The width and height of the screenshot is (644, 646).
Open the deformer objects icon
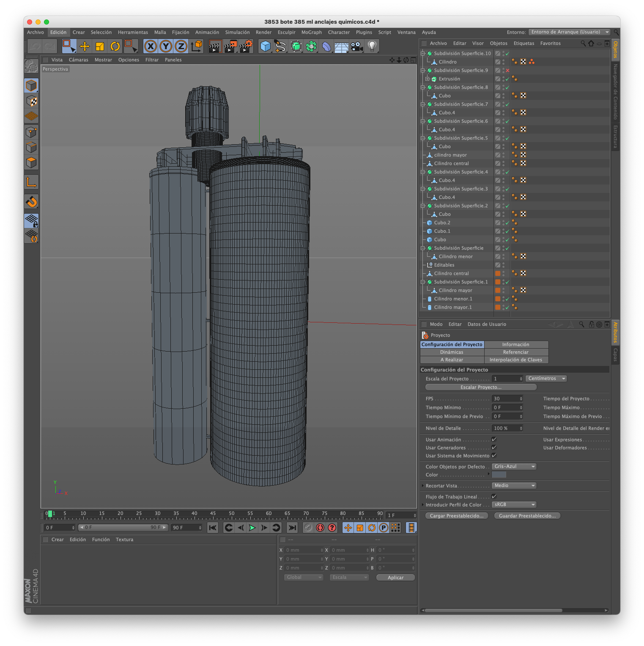pos(326,46)
